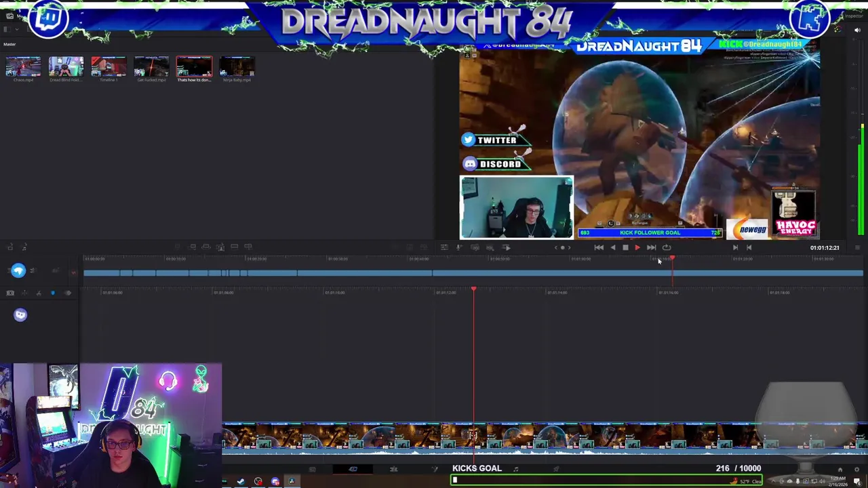
Task: Jump to the first frame with skip-back button
Action: pos(599,247)
